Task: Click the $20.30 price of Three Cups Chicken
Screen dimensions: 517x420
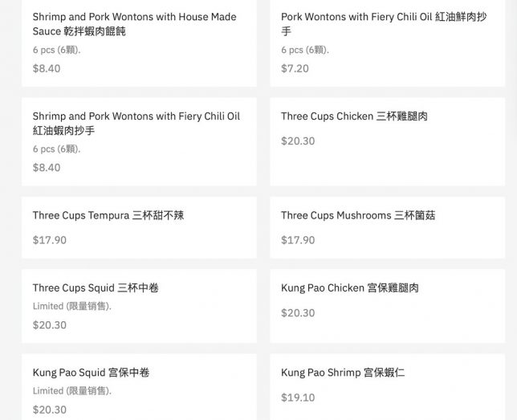Action: [298, 141]
